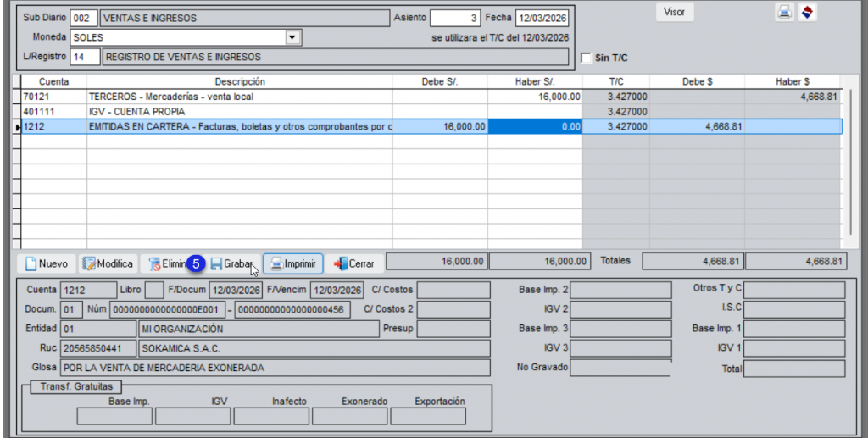Image resolution: width=868 pixels, height=438 pixels.
Task: Click the document number field ending 456
Action: pos(292,310)
